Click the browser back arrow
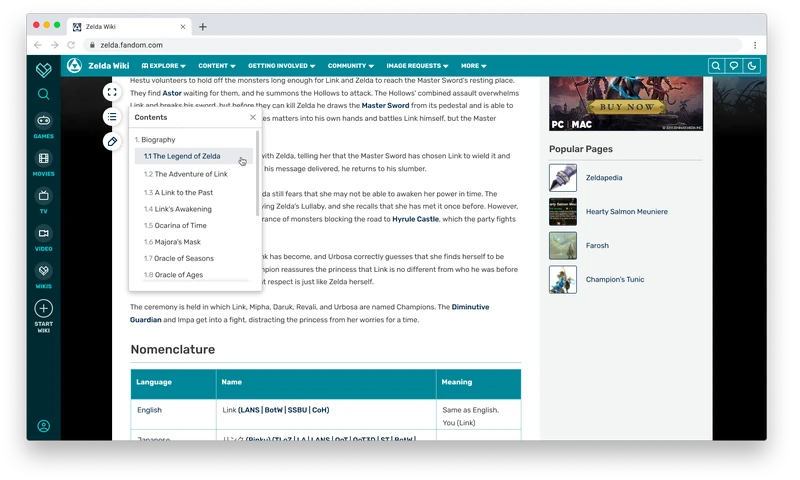This screenshot has height=480, width=800. (x=38, y=45)
